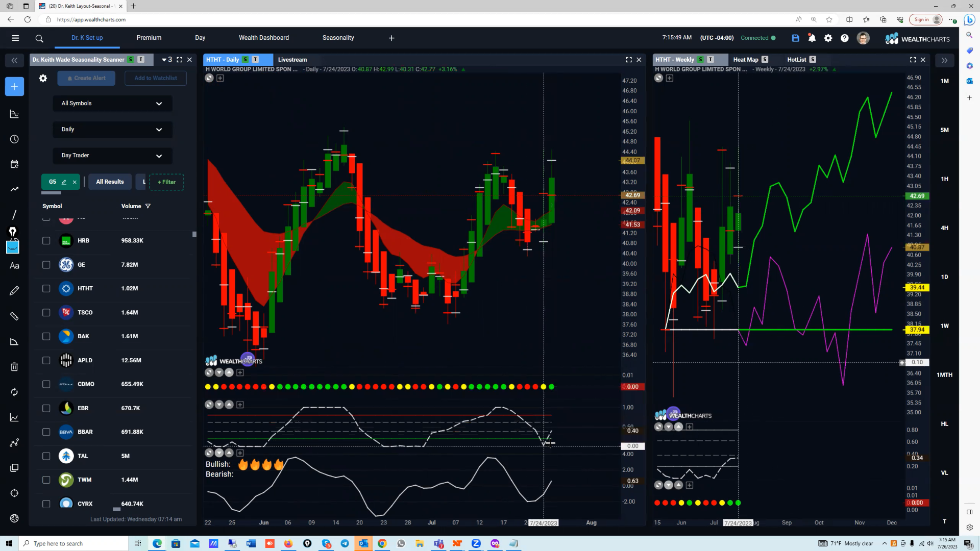The height and width of the screenshot is (551, 980).
Task: Check the HRB row checkbox
Action: [46, 241]
